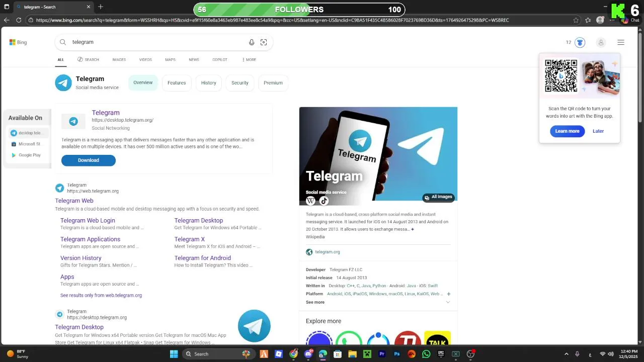Select Google Play in Available On

click(x=29, y=155)
